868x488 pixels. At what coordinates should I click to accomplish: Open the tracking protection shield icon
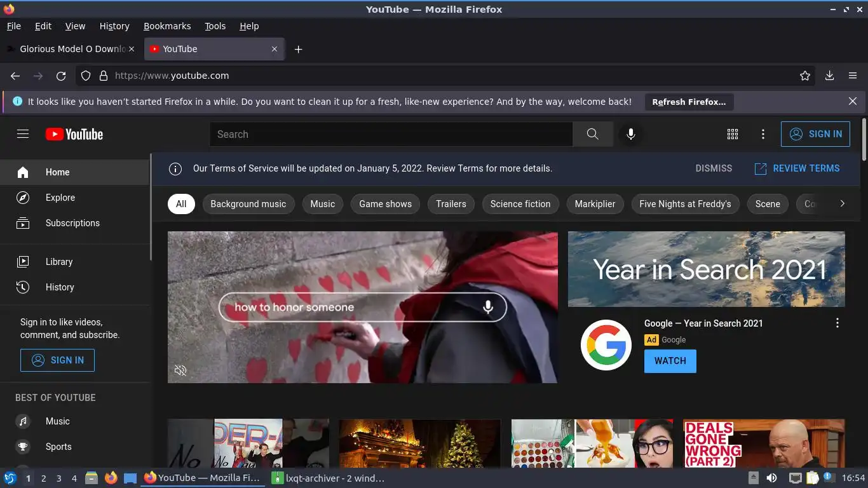(x=86, y=76)
